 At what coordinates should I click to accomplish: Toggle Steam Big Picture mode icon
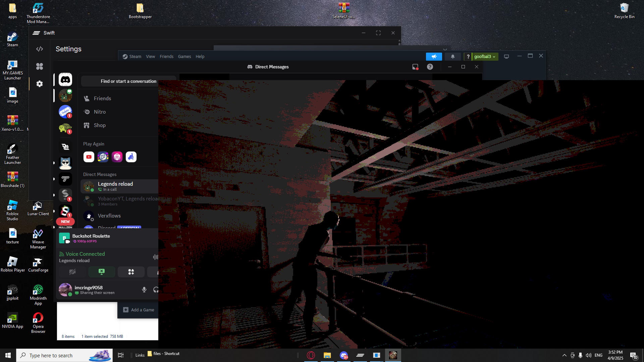pos(506,57)
